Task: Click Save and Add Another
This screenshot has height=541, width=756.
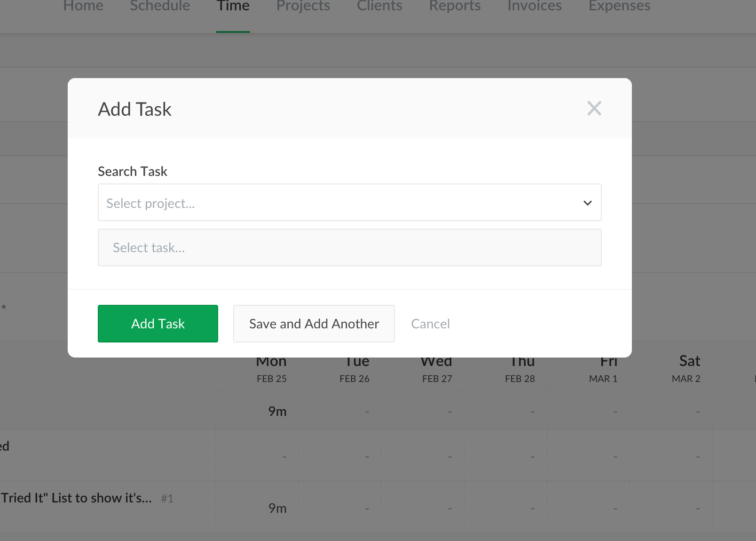Action: 314,324
